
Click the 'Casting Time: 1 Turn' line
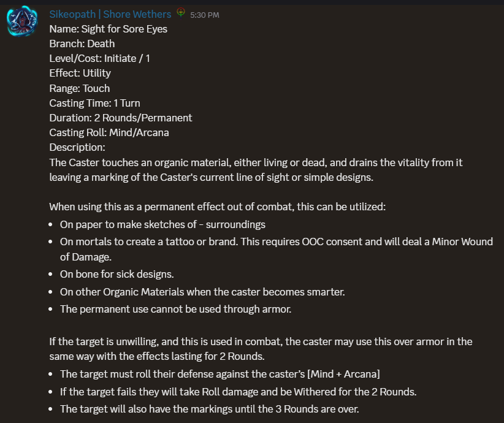click(95, 103)
